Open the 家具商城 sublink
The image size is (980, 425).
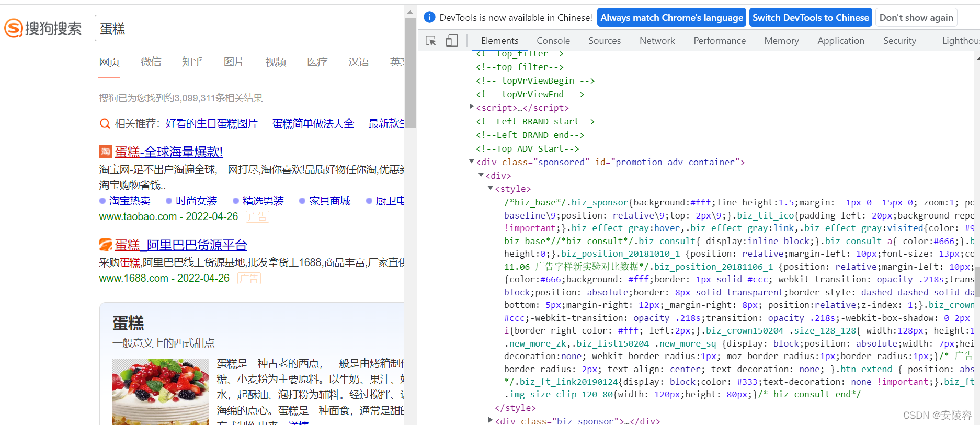(x=329, y=201)
